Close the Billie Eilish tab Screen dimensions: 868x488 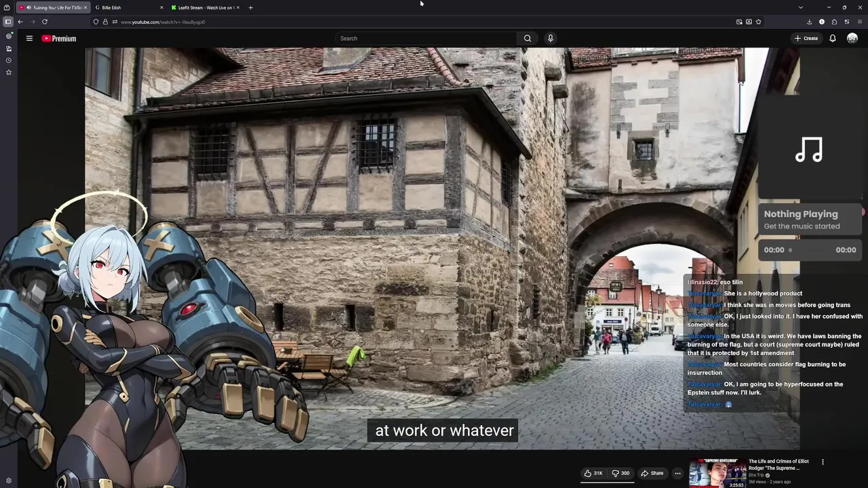click(x=161, y=7)
